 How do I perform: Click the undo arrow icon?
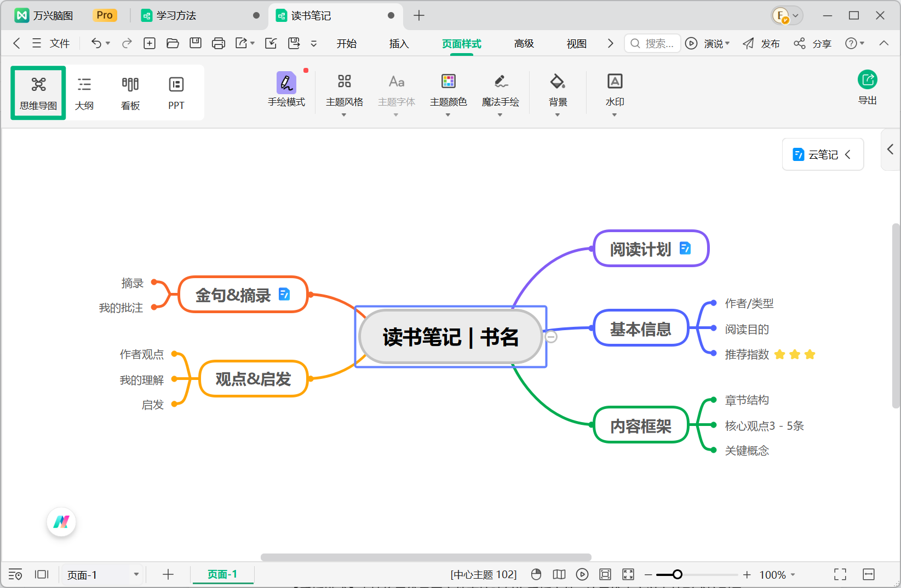pos(96,43)
